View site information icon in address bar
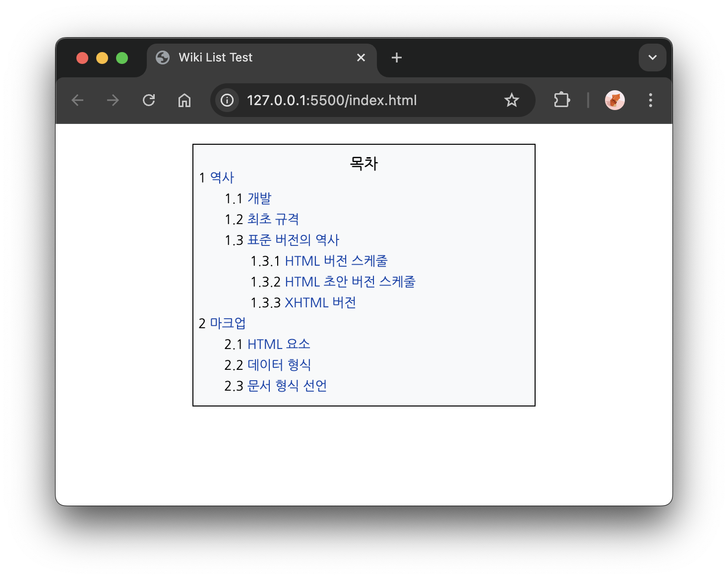The height and width of the screenshot is (579, 728). 227,100
